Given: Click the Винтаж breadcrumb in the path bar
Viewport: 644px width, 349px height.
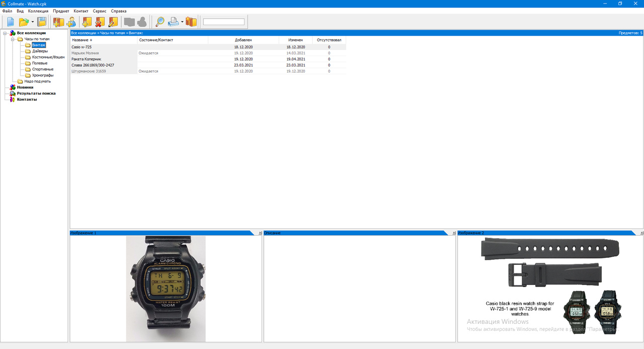Looking at the screenshot, I should point(136,33).
